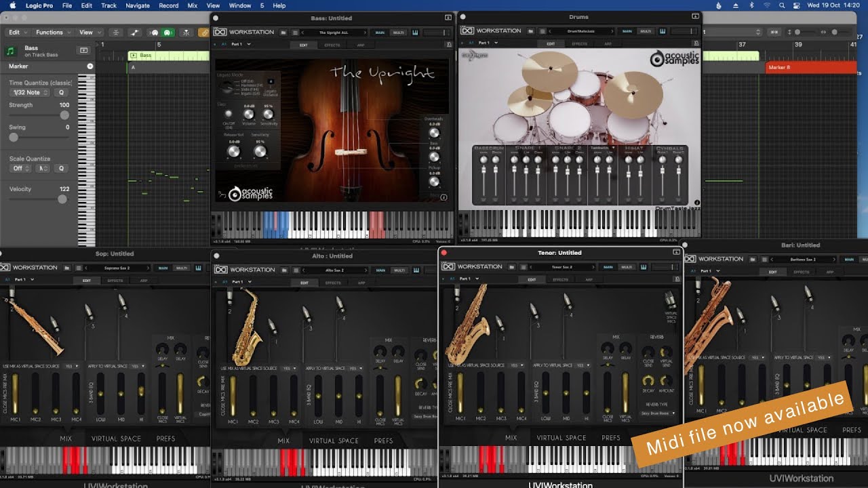The height and width of the screenshot is (488, 868).
Task: Open the Functions dropdown in the piano roll
Action: pyautogui.click(x=53, y=32)
